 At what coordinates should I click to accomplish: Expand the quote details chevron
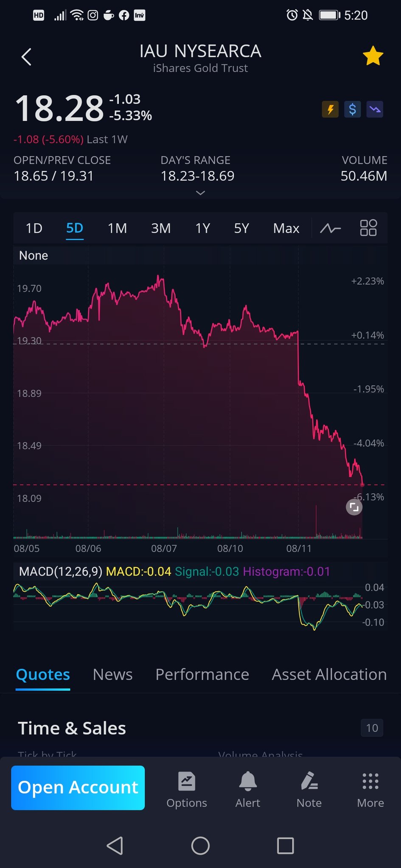[200, 193]
